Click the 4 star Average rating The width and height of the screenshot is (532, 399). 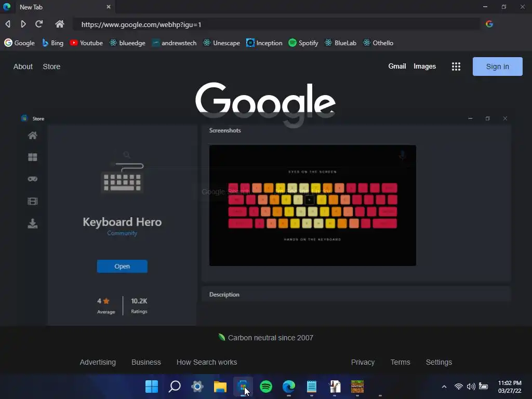click(106, 305)
